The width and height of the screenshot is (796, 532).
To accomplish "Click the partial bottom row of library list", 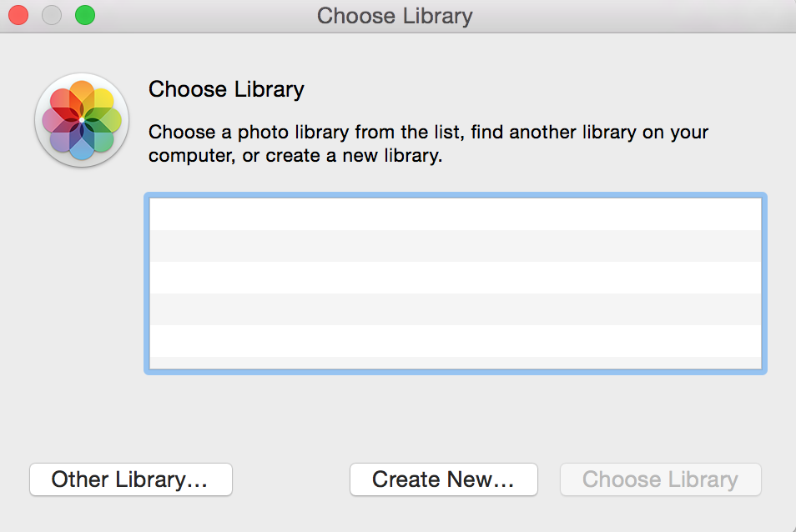I will (x=455, y=363).
